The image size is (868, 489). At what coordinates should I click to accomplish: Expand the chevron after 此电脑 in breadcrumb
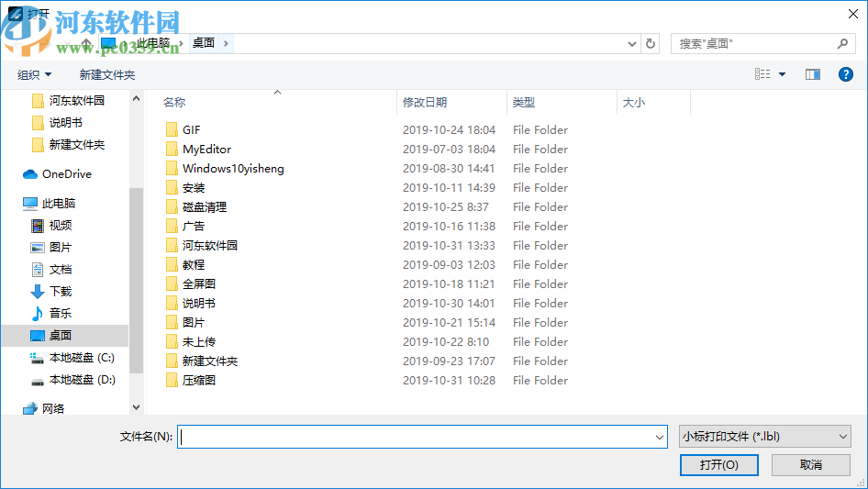coord(181,43)
